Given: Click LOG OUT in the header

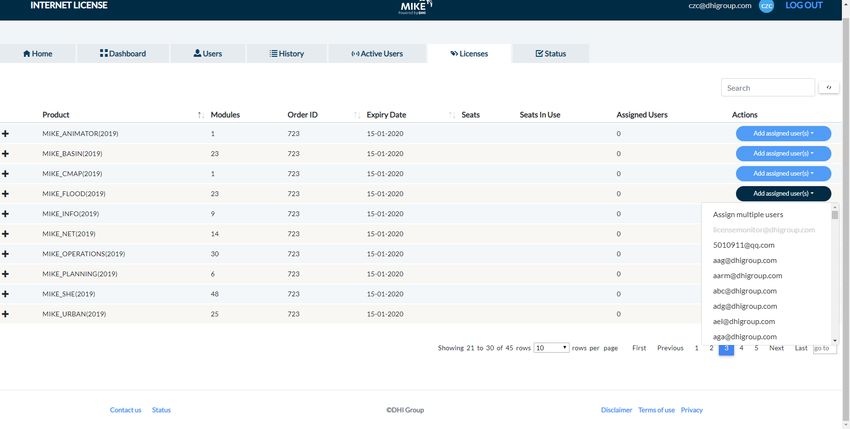Looking at the screenshot, I should [804, 5].
